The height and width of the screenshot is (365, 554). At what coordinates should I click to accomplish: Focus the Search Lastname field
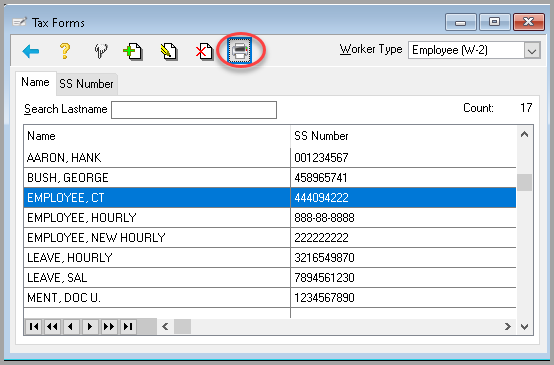pos(194,110)
